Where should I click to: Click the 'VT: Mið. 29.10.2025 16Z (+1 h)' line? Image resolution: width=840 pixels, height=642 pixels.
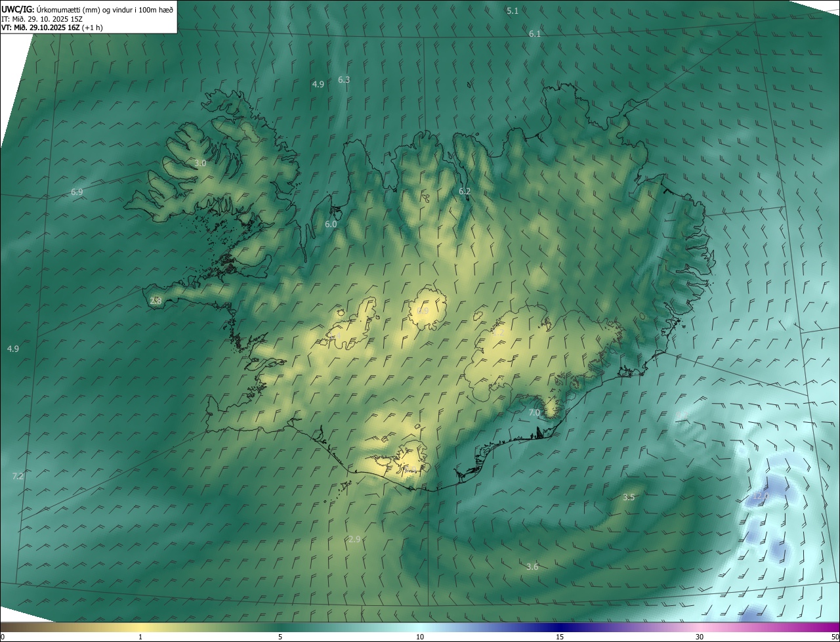click(52, 28)
